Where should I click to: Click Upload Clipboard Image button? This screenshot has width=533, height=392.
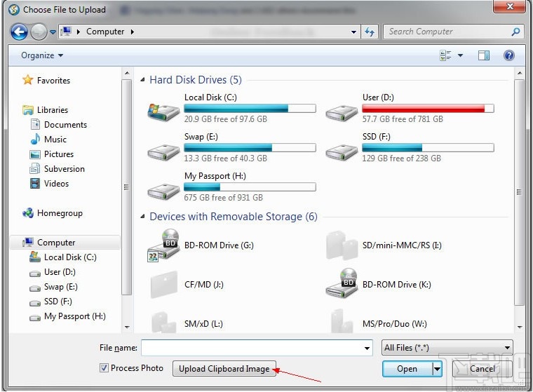224,369
